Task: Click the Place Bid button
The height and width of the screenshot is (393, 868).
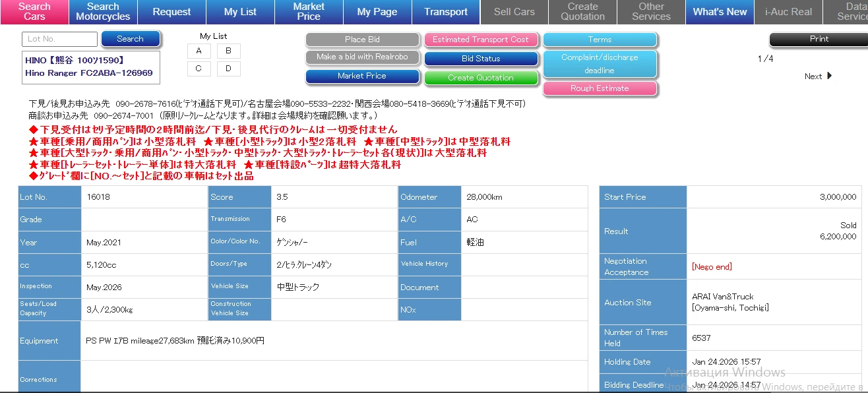Action: [362, 40]
